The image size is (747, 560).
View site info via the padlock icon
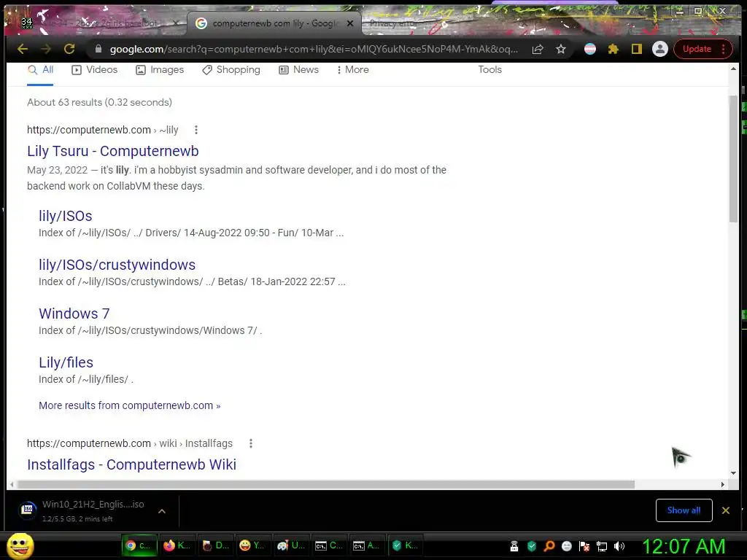(x=98, y=49)
